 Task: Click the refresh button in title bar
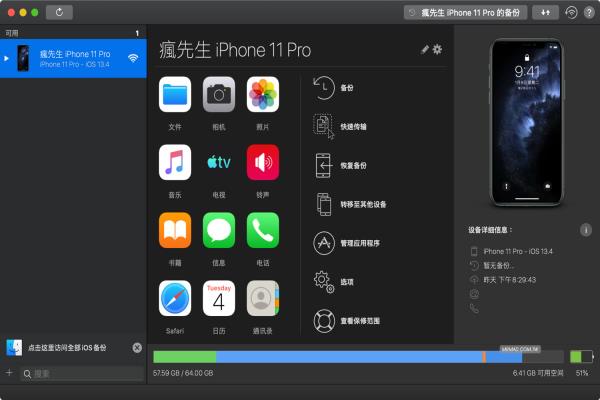pyautogui.click(x=59, y=13)
